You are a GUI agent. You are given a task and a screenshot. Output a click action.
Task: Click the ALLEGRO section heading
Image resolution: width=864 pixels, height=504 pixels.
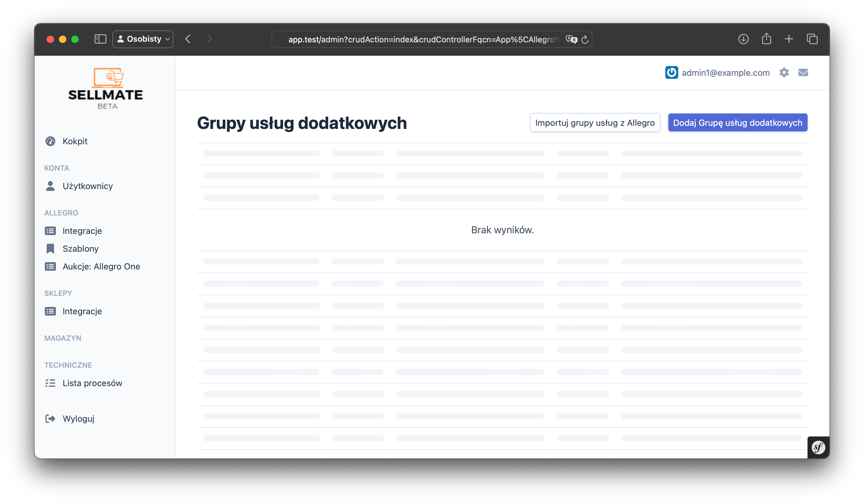pyautogui.click(x=61, y=213)
